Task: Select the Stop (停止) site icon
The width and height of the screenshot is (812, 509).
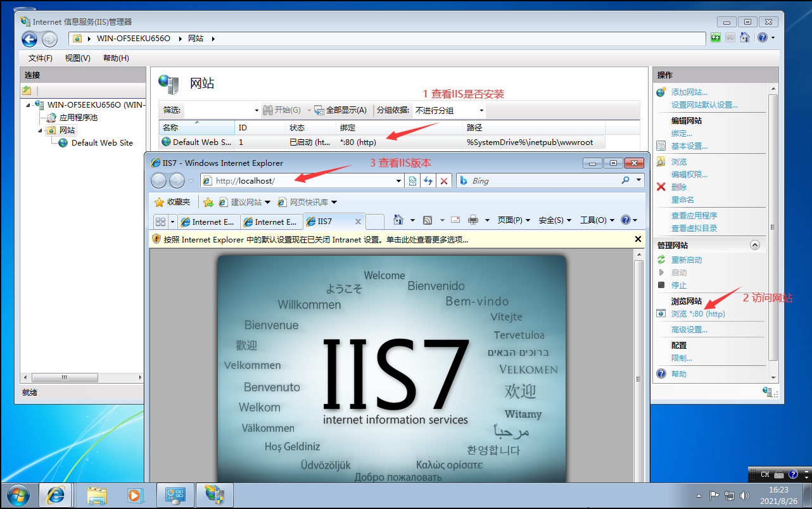Action: 661,285
